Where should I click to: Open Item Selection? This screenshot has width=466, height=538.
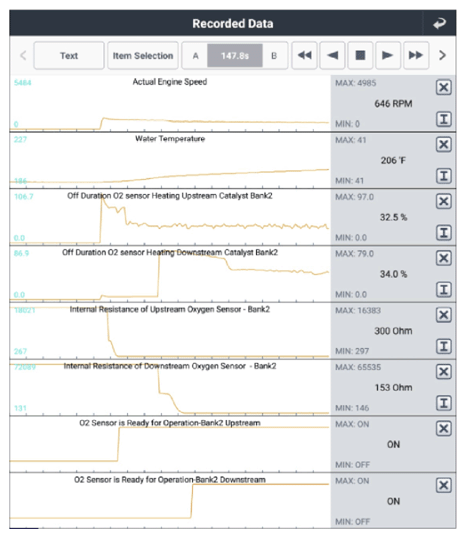(x=143, y=56)
